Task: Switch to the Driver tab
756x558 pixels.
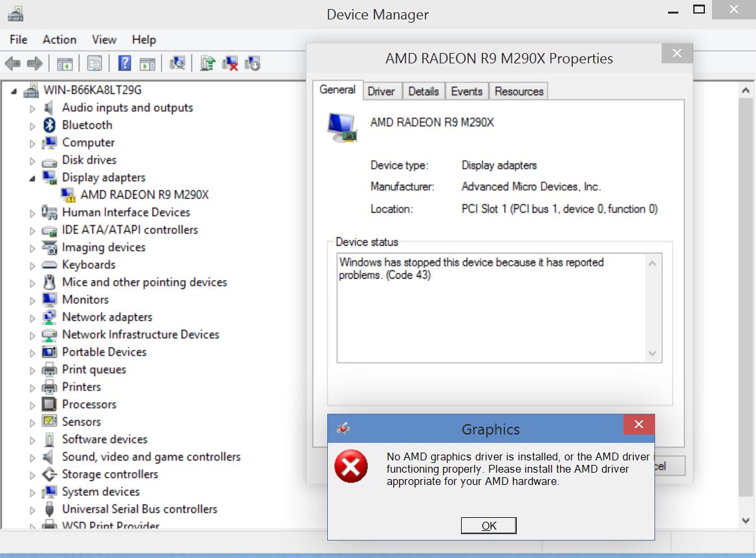Action: (x=381, y=91)
